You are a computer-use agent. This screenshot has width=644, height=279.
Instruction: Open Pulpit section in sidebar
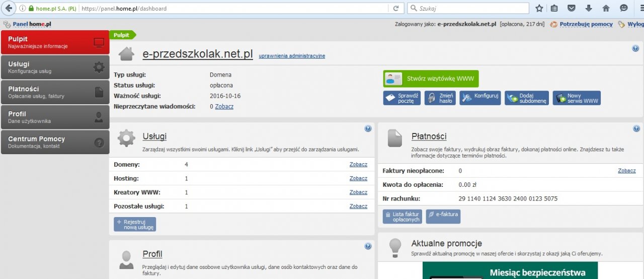coord(55,42)
